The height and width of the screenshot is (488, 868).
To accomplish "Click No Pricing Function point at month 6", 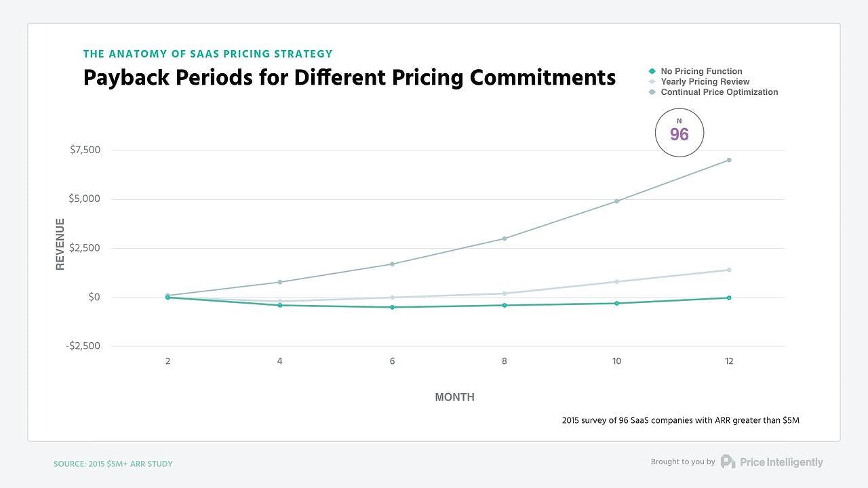I will (392, 307).
